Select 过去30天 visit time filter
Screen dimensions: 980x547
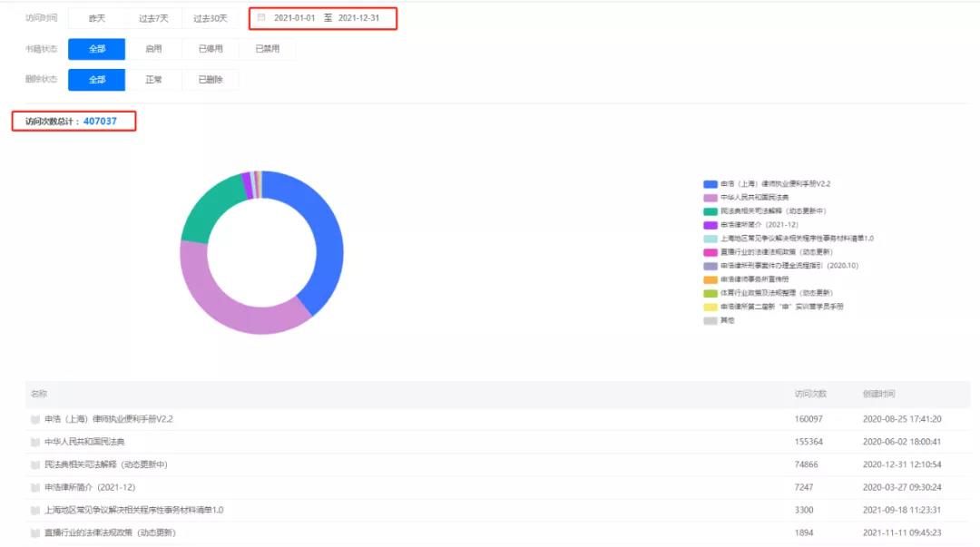point(211,18)
